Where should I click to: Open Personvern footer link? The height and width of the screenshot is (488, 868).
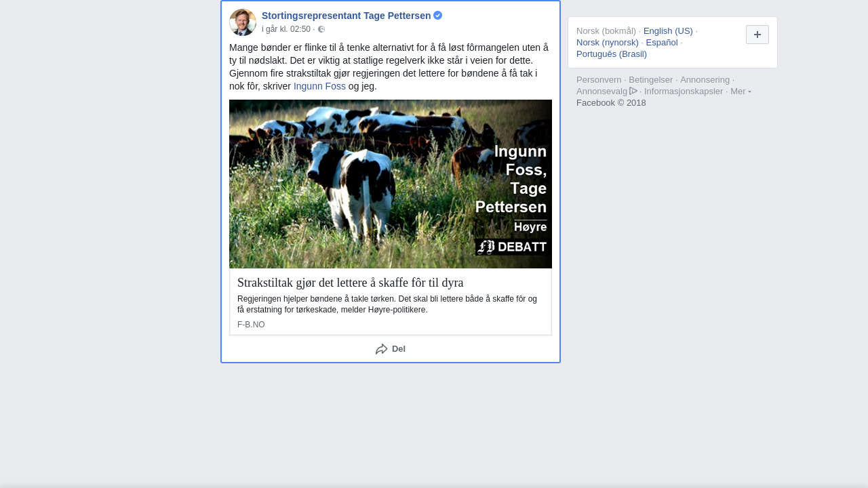[599, 79]
